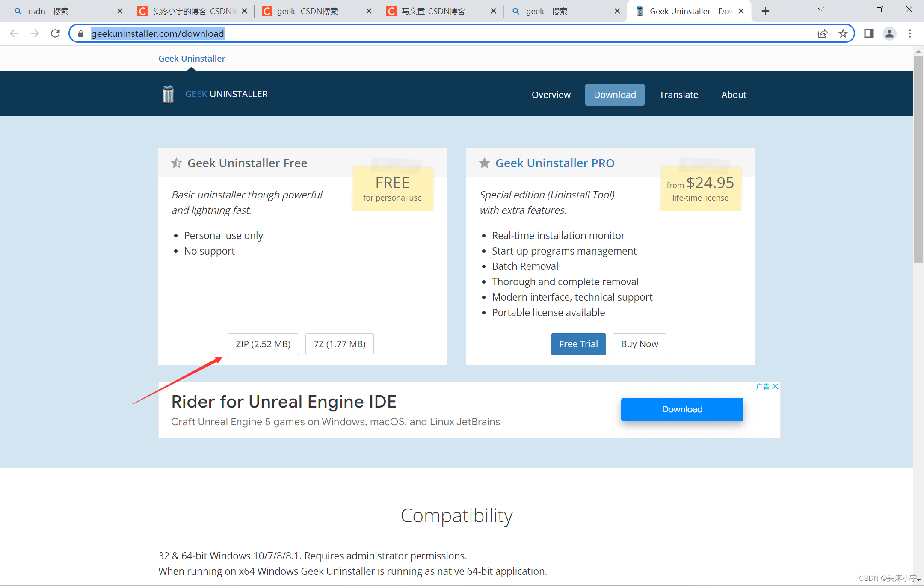This screenshot has width=924, height=586.
Task: Switch to the Translate navigation item
Action: (678, 95)
